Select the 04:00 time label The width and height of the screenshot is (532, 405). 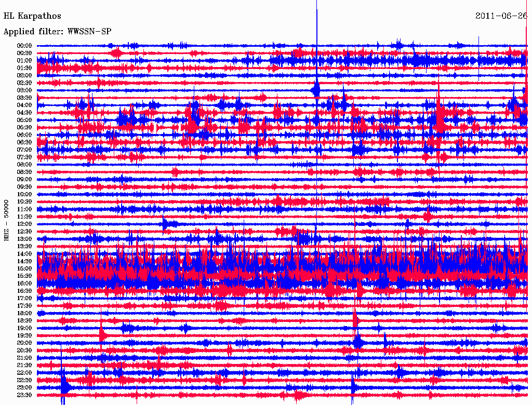pos(24,105)
